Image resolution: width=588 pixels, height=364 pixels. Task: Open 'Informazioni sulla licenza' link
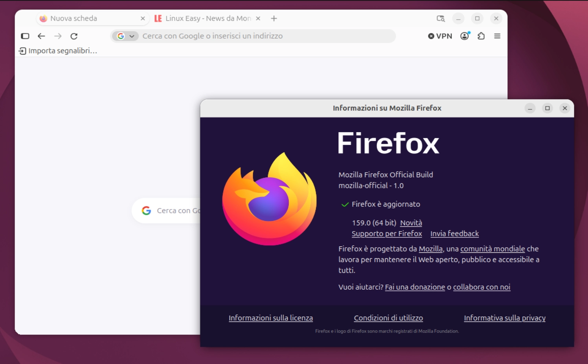click(x=271, y=318)
